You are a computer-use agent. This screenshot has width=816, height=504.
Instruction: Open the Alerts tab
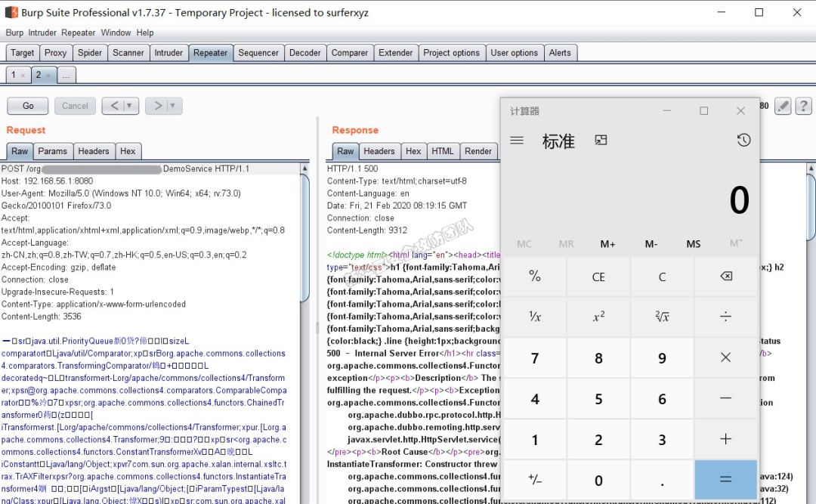tap(560, 53)
